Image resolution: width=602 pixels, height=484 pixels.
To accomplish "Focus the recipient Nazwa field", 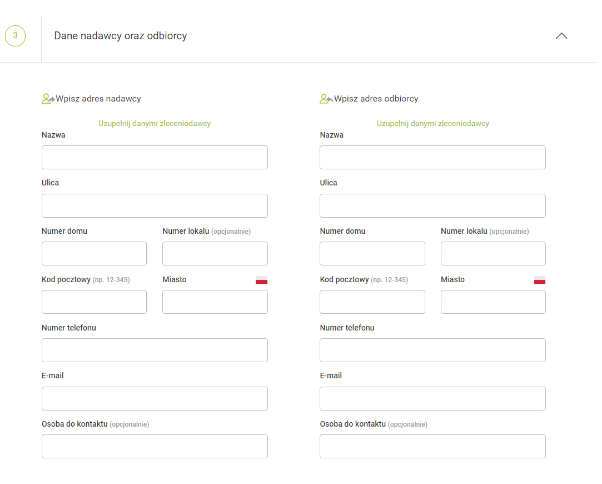I will pos(432,157).
